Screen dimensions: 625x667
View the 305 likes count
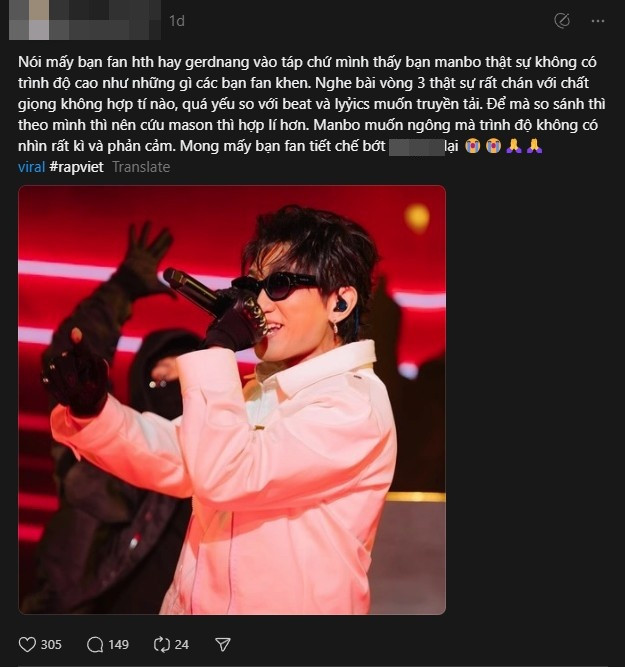click(x=51, y=644)
